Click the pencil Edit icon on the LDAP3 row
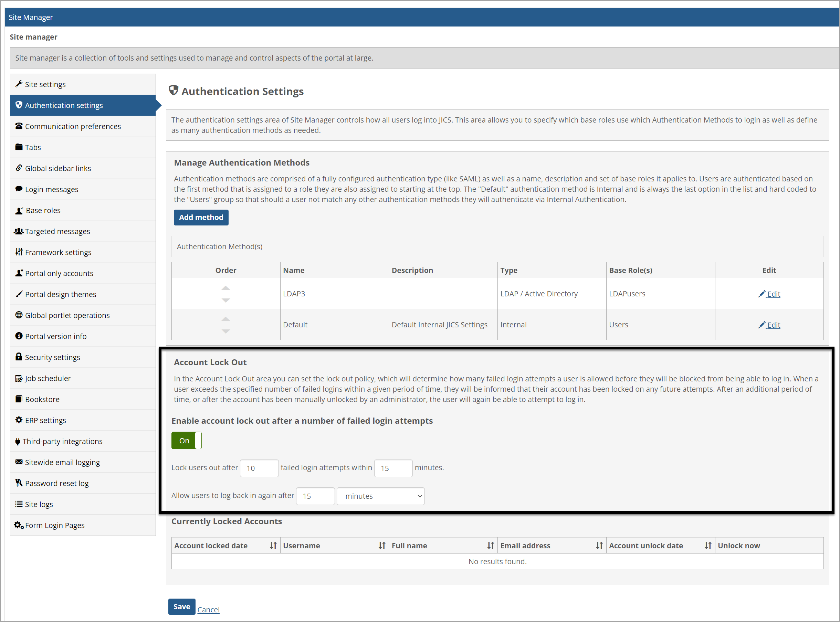Image resolution: width=840 pixels, height=622 pixels. click(762, 294)
